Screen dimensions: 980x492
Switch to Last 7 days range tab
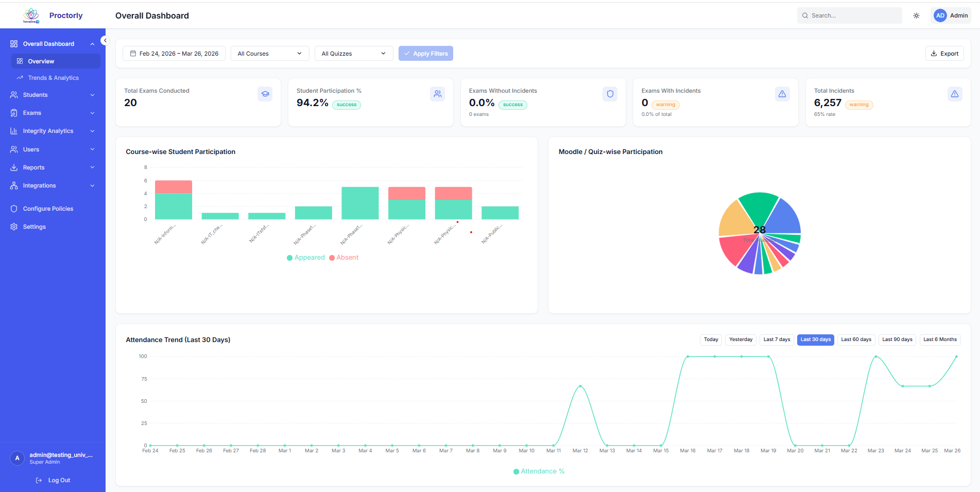pos(776,340)
